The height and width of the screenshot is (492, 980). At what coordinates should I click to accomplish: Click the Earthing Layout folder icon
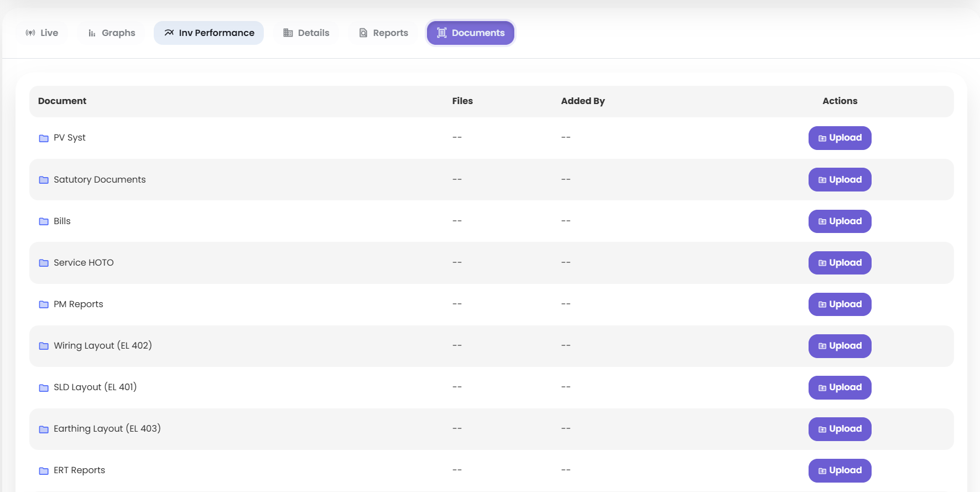44,429
